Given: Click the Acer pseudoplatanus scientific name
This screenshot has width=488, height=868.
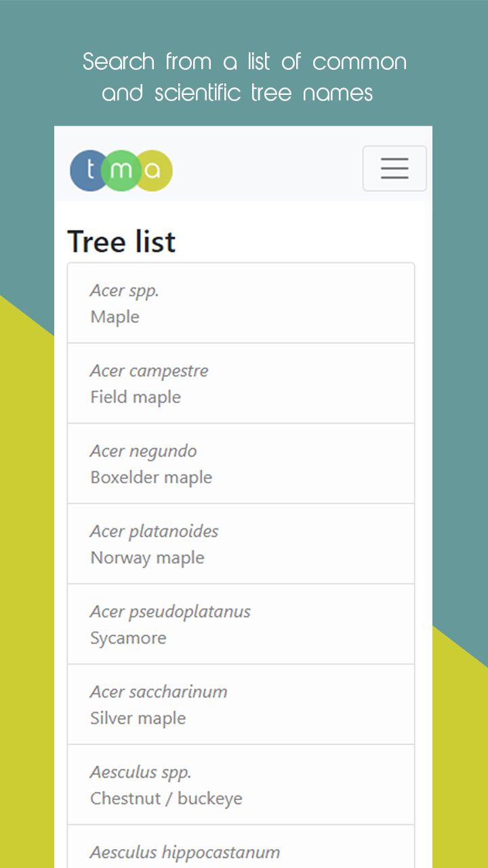Looking at the screenshot, I should [170, 612].
